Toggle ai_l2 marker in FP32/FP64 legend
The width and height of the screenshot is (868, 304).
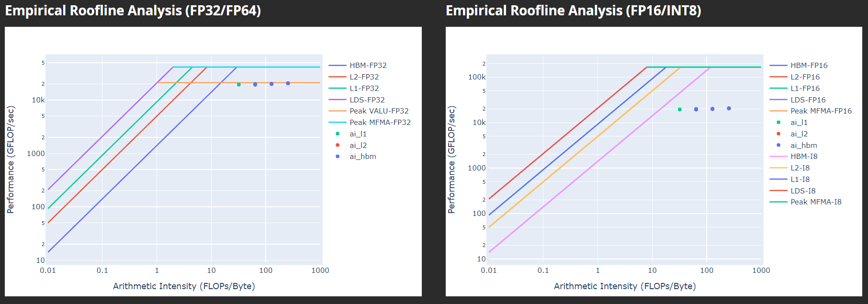358,146
